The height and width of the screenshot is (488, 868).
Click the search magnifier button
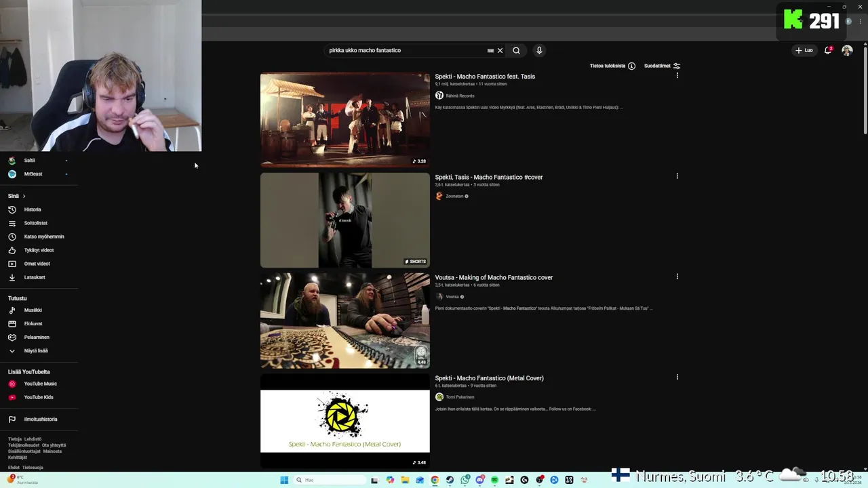[516, 50]
